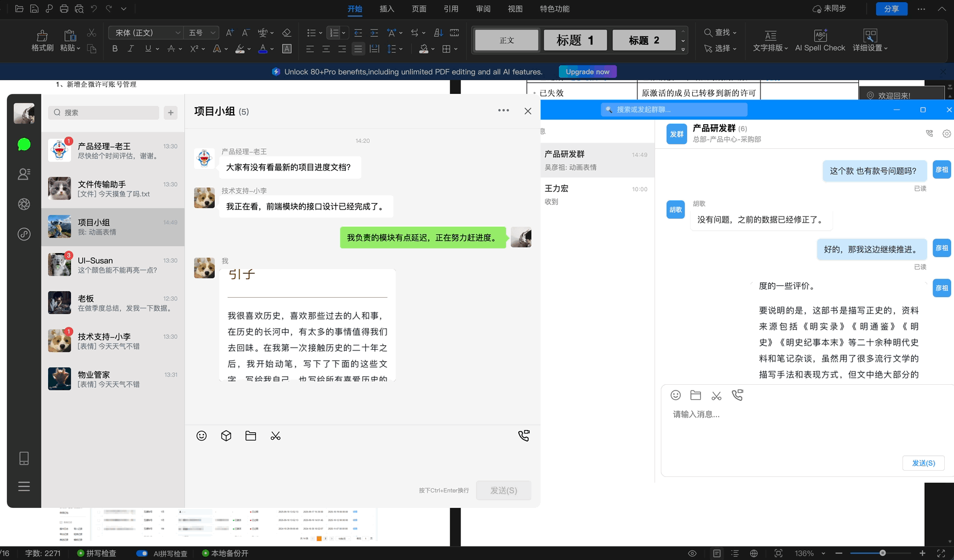The width and height of the screenshot is (954, 560).
Task: Open 产品研发群 group settings gear
Action: click(946, 133)
